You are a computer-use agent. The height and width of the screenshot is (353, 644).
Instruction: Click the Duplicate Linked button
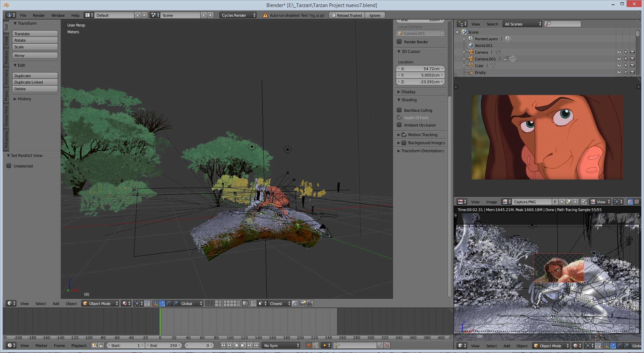click(x=35, y=82)
